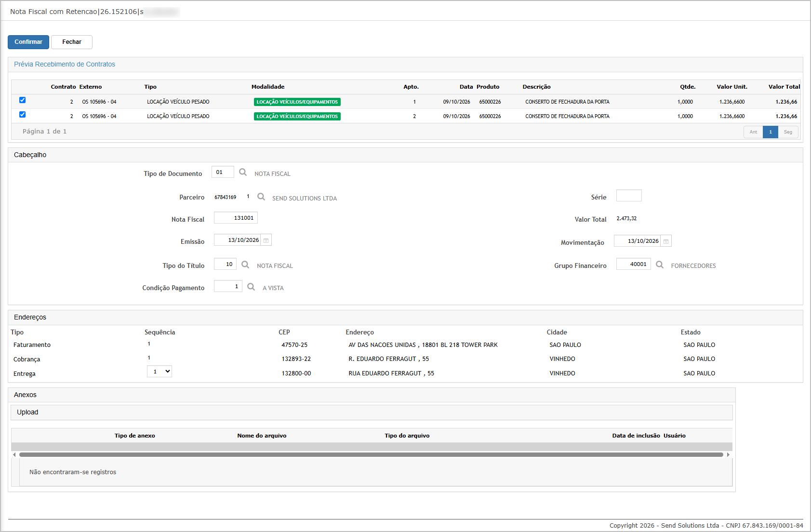811x532 pixels.
Task: Go to previous page with Ant
Action: (753, 132)
